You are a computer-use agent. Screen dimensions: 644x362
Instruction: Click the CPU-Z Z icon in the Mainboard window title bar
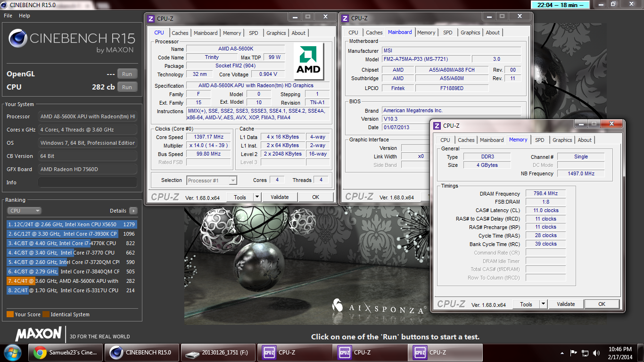[x=345, y=18]
